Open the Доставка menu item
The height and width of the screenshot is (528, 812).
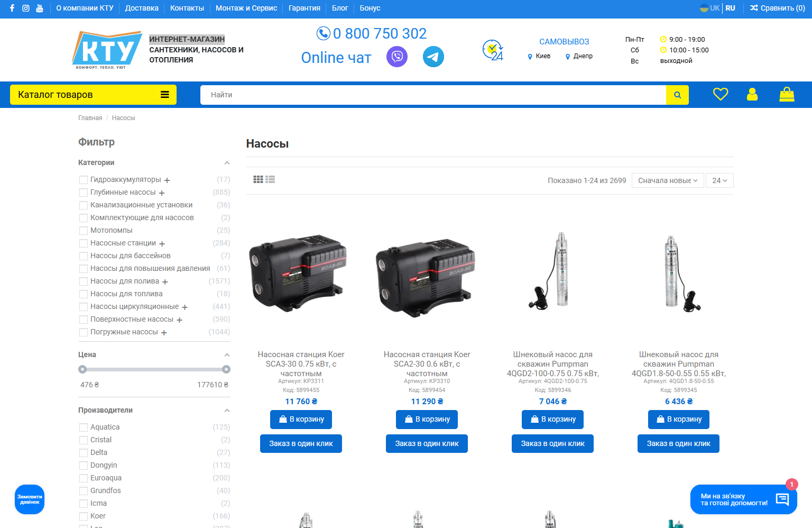[x=142, y=8]
